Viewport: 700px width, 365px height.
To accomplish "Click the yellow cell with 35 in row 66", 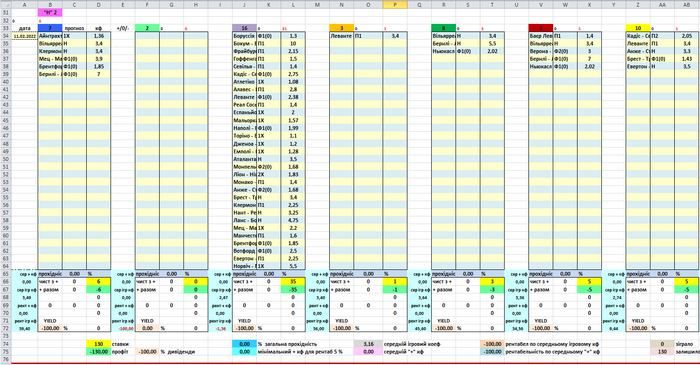I will click(293, 282).
